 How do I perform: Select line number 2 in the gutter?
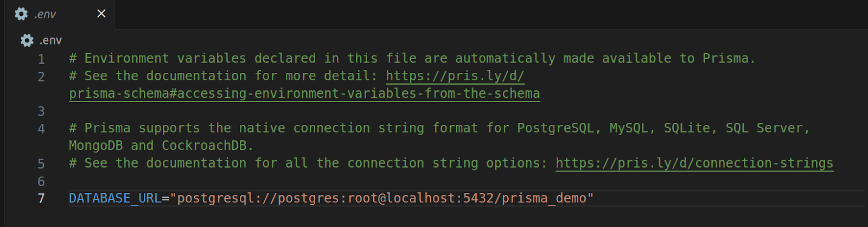point(41,77)
